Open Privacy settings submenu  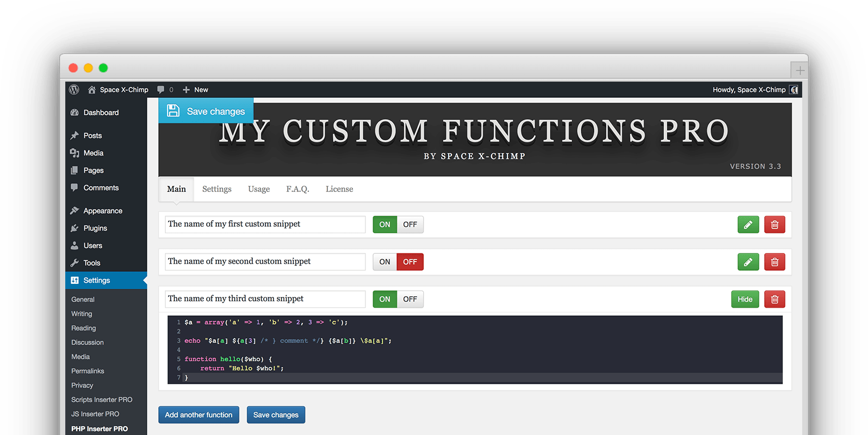pyautogui.click(x=82, y=386)
